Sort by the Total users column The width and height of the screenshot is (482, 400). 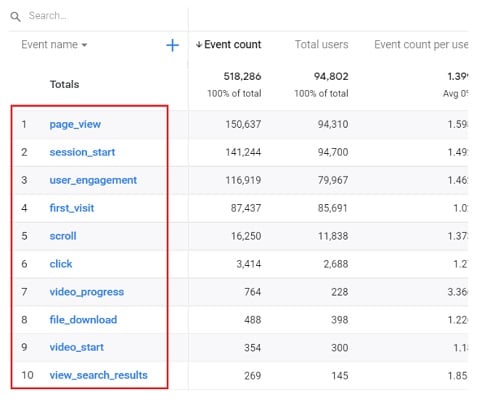point(321,44)
